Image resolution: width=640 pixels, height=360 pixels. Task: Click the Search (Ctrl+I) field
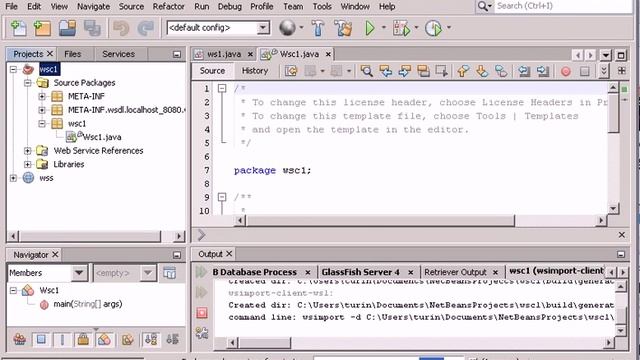(x=562, y=6)
